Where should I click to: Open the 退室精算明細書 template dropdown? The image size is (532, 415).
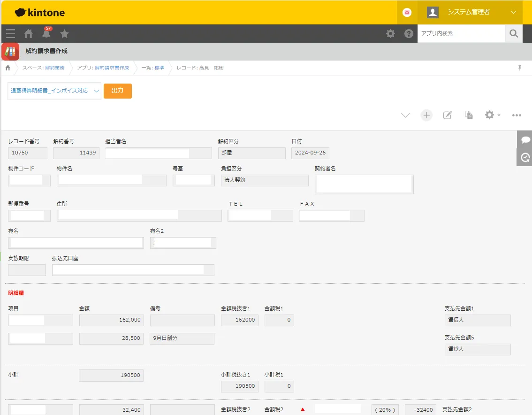pos(54,91)
